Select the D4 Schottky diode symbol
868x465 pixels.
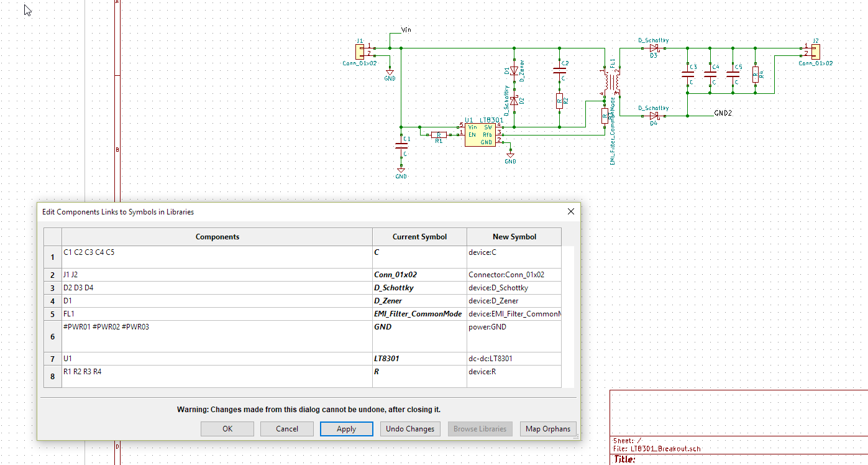pyautogui.click(x=654, y=116)
